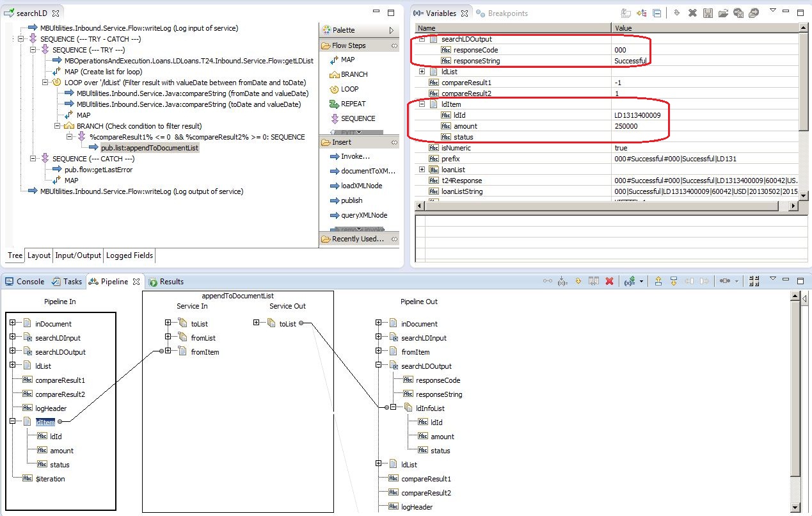Click the responseString value 'Successful'

630,61
